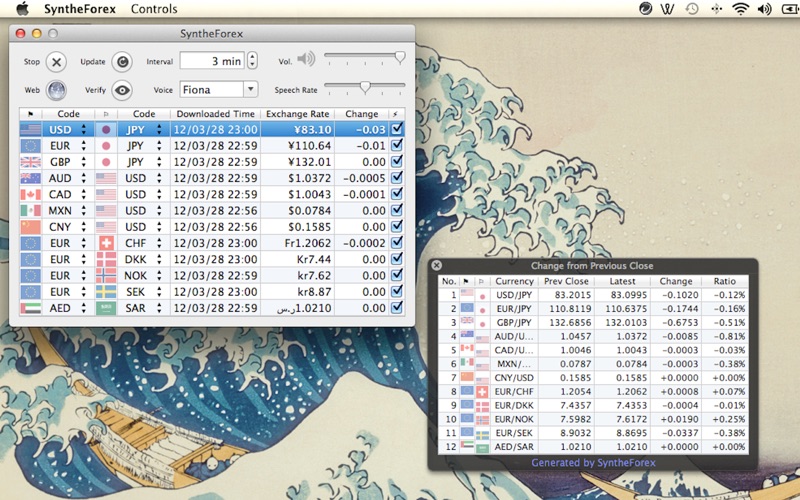
Task: Uncheck the MXN/USD row checkbox
Action: point(396,210)
